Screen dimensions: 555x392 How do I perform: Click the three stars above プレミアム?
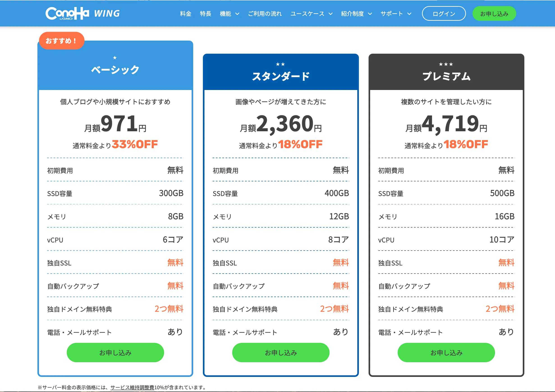click(446, 64)
